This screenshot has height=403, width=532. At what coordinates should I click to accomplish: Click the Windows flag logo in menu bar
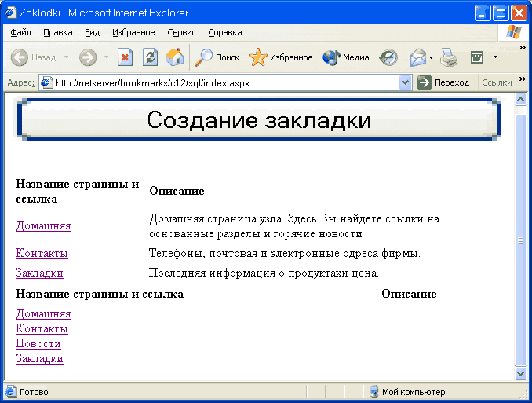(x=514, y=32)
